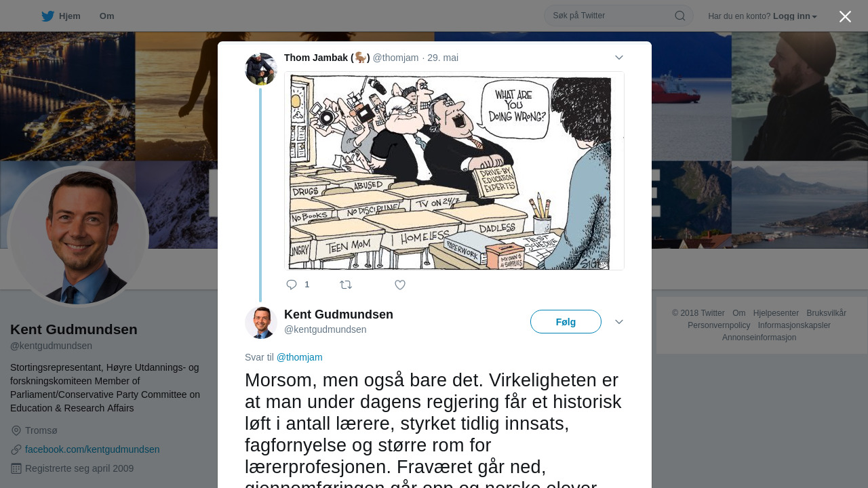868x488 pixels.
Task: Open the Om menu item
Action: pyautogui.click(x=106, y=16)
